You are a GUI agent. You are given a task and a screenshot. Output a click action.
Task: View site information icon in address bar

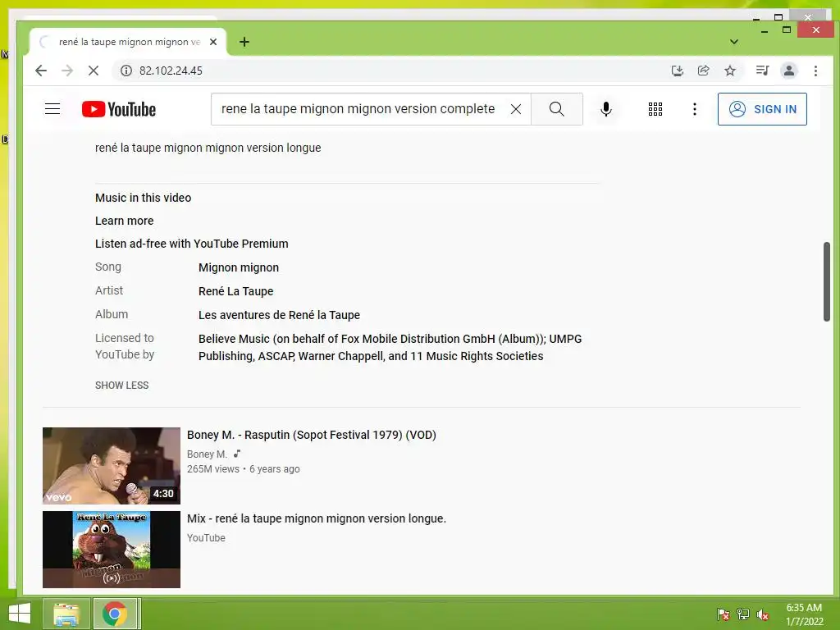click(126, 71)
